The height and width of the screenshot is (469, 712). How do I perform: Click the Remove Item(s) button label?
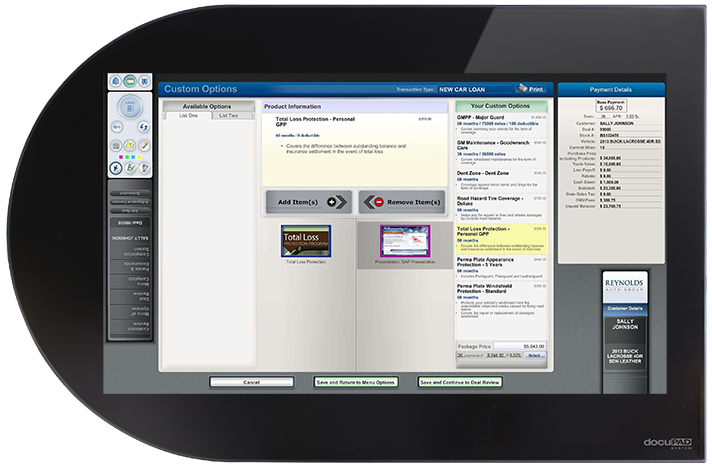coord(414,202)
